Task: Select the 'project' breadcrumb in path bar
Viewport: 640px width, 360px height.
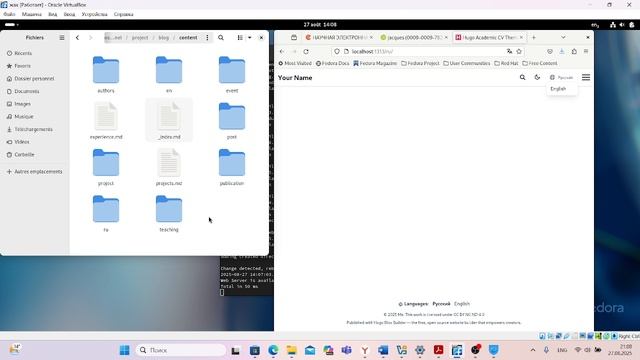Action: pyautogui.click(x=140, y=38)
